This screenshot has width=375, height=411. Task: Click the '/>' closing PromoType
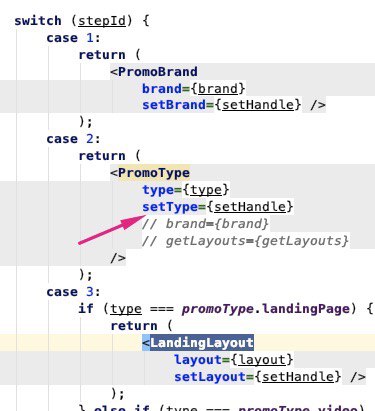(x=118, y=258)
